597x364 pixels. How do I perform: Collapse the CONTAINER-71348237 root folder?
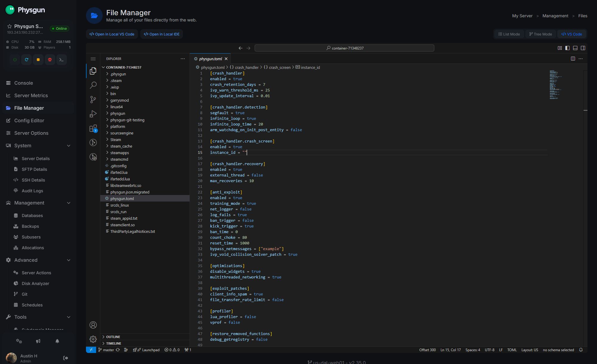[145, 67]
